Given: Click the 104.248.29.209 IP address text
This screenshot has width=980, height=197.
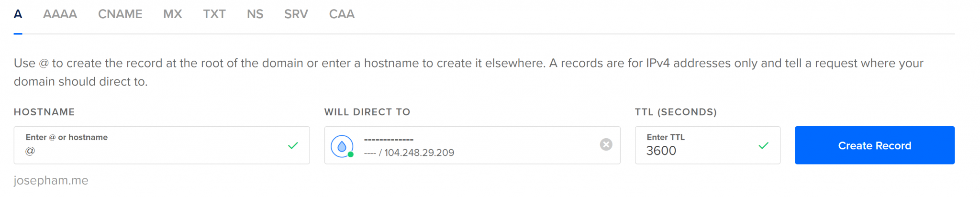Looking at the screenshot, I should tap(419, 153).
